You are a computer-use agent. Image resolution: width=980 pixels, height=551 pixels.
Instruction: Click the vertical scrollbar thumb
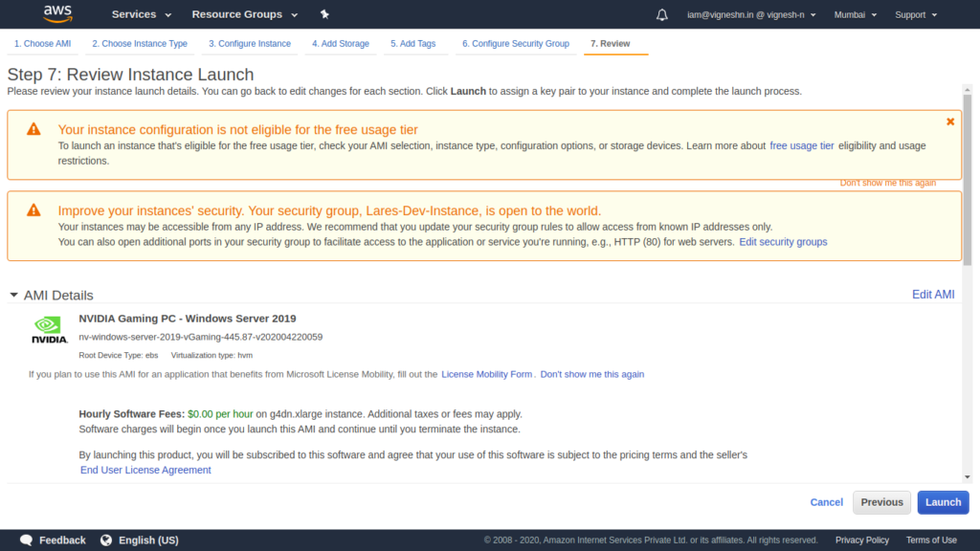coord(968,180)
